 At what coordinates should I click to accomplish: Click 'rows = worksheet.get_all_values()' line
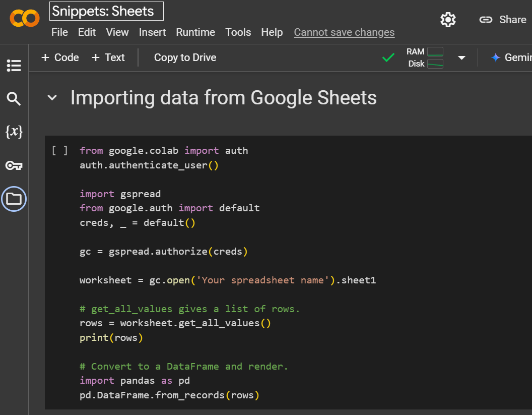click(175, 323)
